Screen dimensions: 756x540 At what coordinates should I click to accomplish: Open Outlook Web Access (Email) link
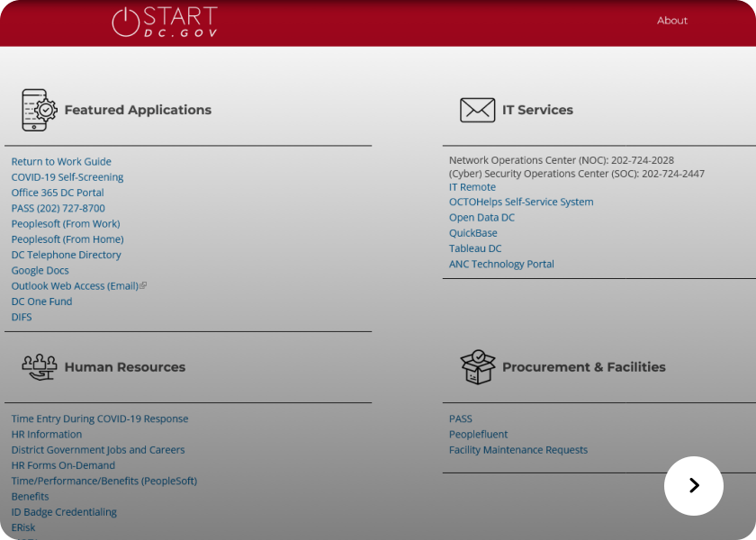75,286
